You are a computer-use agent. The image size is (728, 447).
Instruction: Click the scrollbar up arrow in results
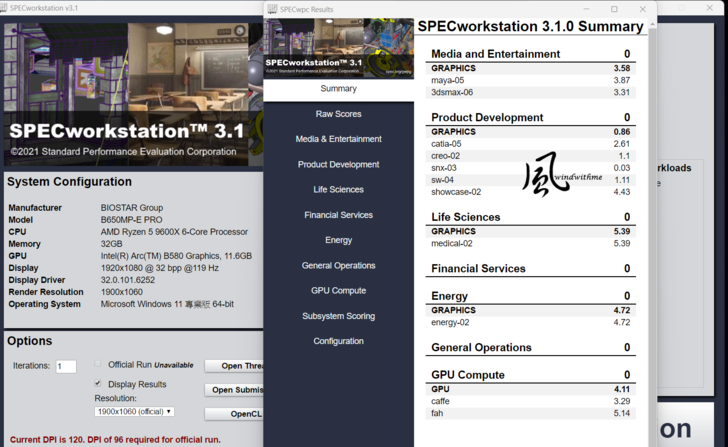pyautogui.click(x=652, y=23)
